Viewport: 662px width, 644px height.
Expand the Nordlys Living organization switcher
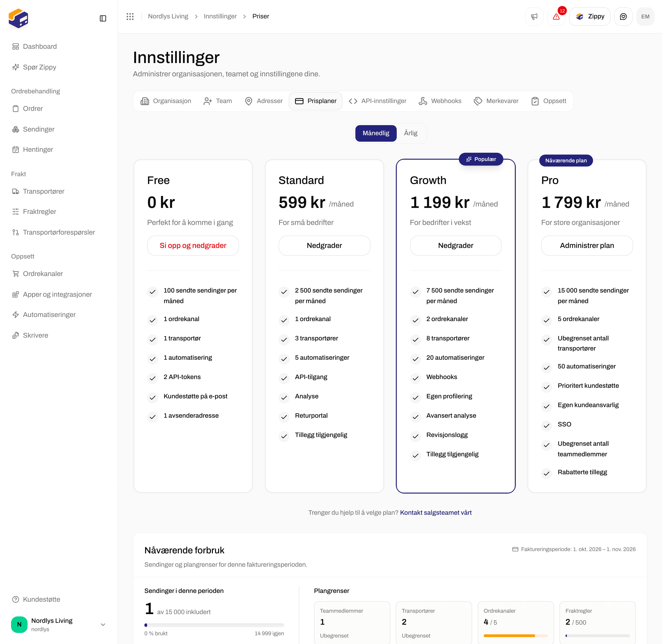[59, 624]
